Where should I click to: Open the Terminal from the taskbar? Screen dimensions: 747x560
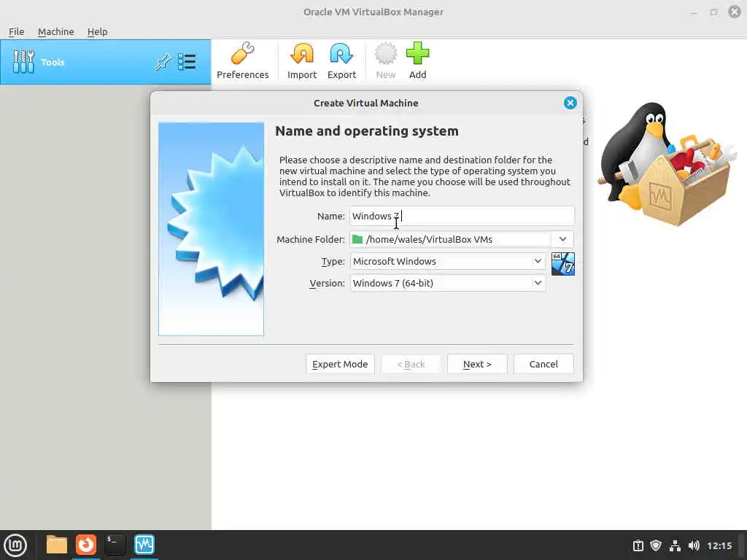[115, 545]
